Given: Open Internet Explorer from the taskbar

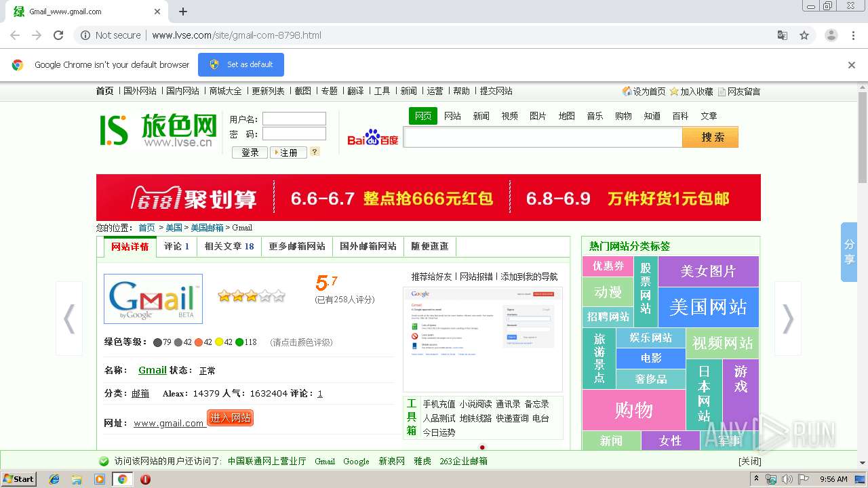Looking at the screenshot, I should pyautogui.click(x=54, y=479).
